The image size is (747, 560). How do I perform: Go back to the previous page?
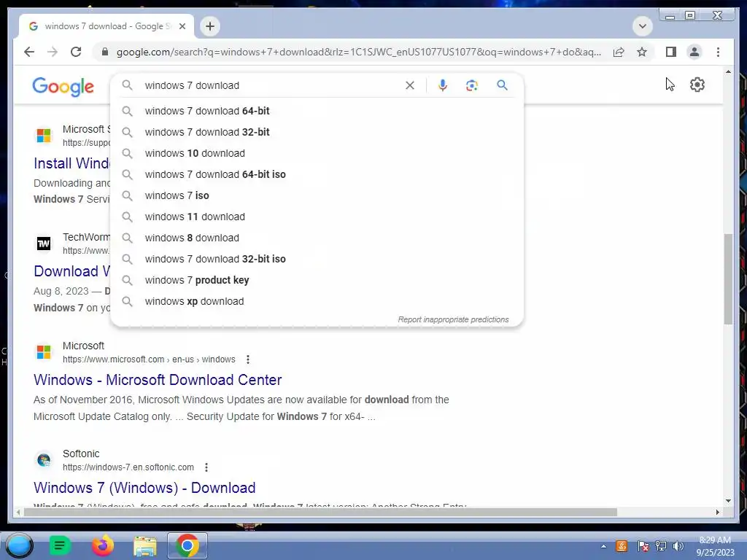coord(29,52)
